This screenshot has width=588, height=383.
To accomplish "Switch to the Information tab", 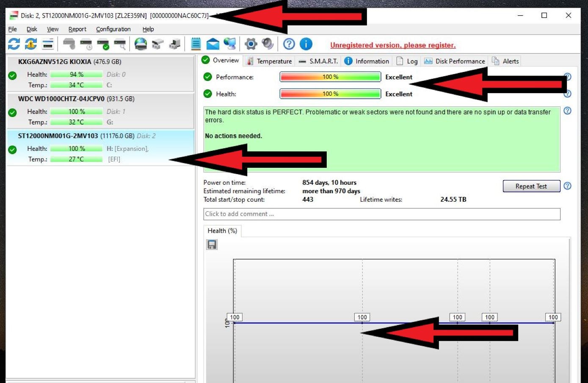I will click(x=367, y=61).
